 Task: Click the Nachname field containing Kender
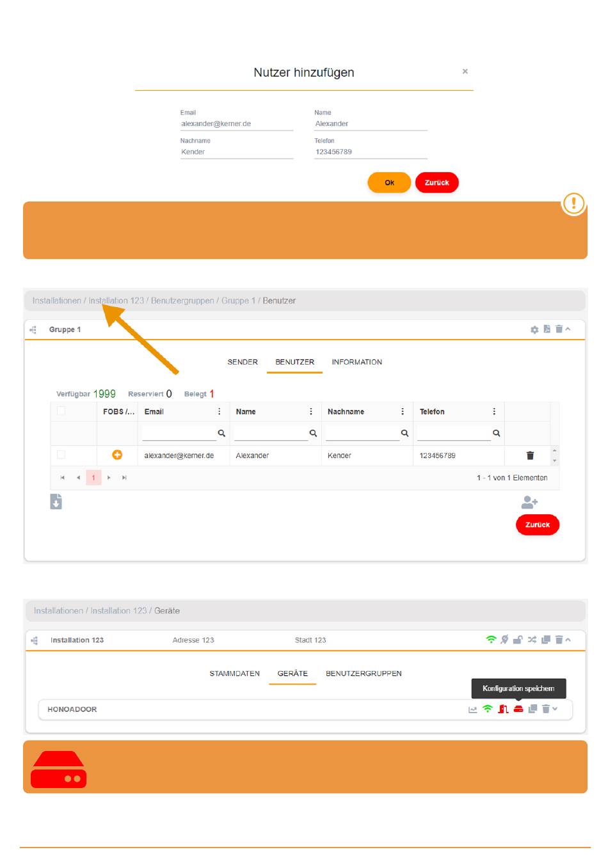pos(237,152)
